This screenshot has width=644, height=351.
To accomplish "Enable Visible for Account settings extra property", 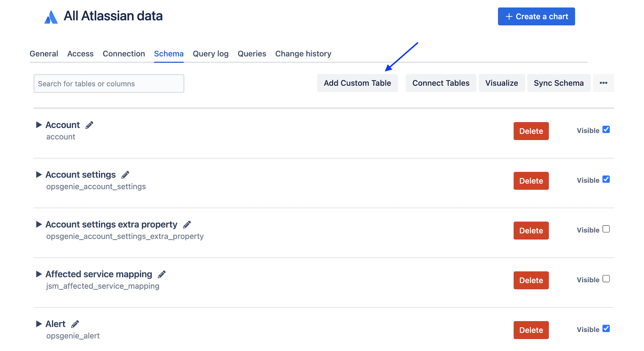I will click(606, 229).
